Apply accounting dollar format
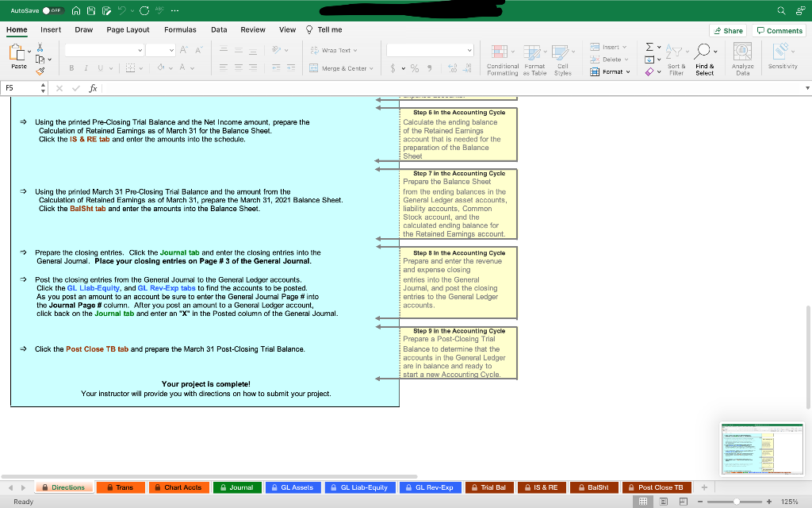Image resolution: width=812 pixels, height=508 pixels. click(393, 68)
